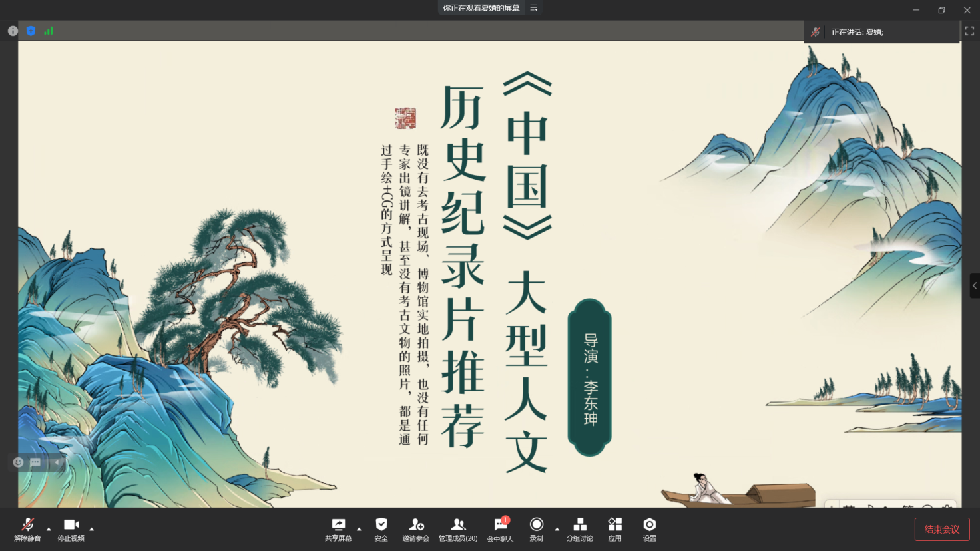Expand video options arrow beside the camera
Screen dimensions: 980x551
92,529
